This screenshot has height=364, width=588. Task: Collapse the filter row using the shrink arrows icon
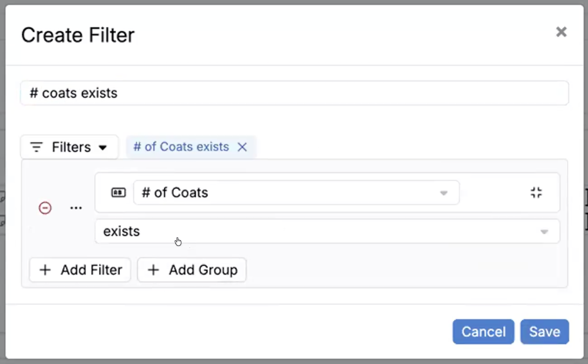[536, 193]
